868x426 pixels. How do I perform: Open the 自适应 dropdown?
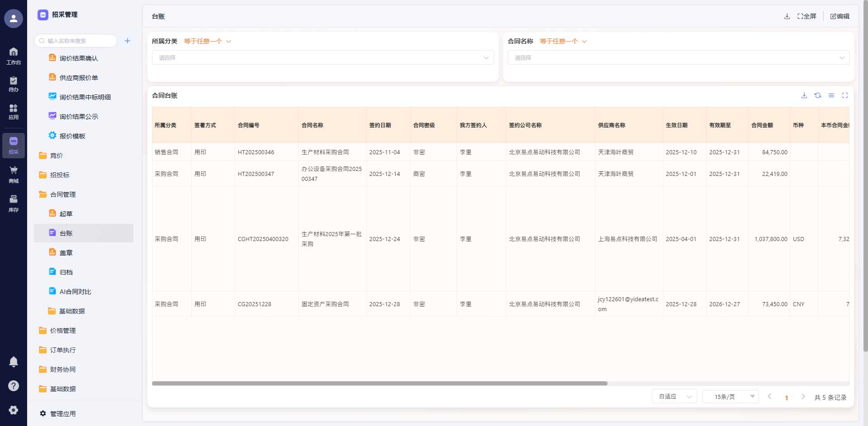point(675,397)
